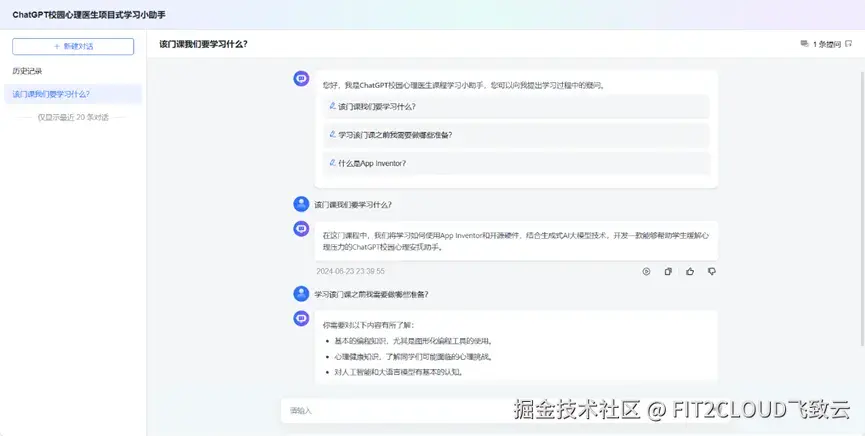The width and height of the screenshot is (865, 436).
Task: Select the 历史记录 sidebar heading
Action: pos(28,71)
